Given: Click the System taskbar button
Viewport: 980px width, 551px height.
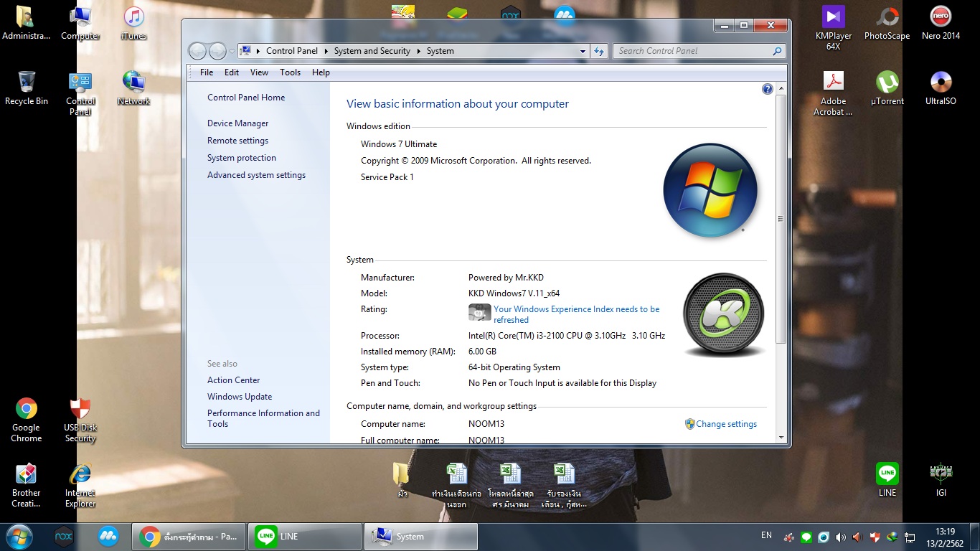Looking at the screenshot, I should point(421,537).
